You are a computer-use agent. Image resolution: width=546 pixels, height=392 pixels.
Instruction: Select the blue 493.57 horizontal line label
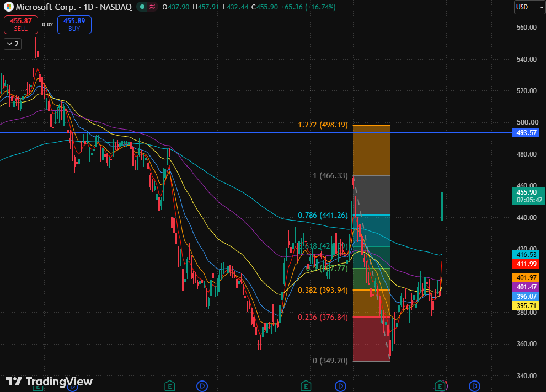pyautogui.click(x=526, y=133)
